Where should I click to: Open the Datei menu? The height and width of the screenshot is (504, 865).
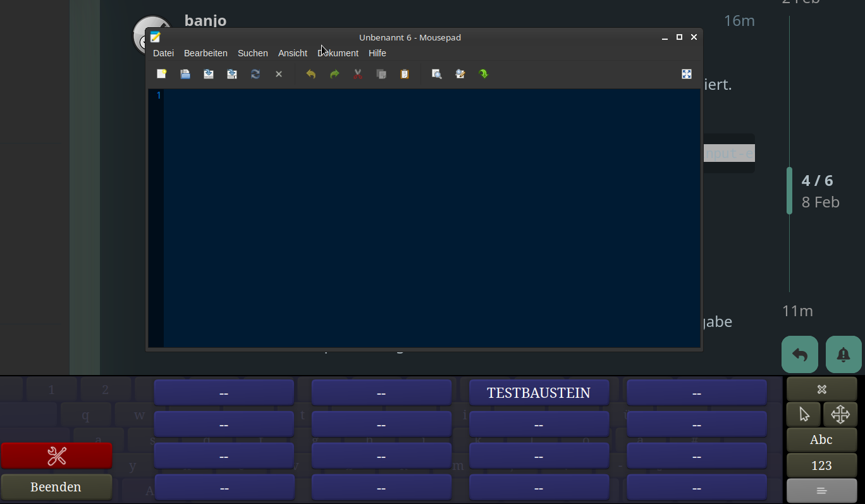163,53
